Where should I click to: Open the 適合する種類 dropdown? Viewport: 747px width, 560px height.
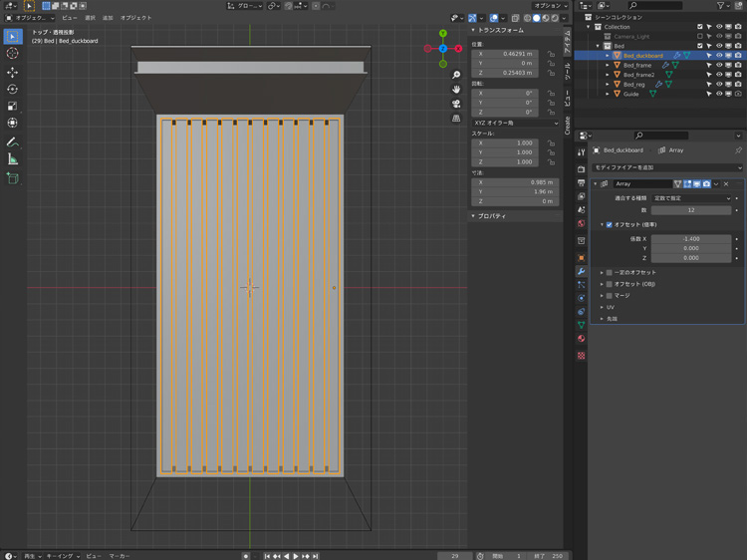(691, 198)
